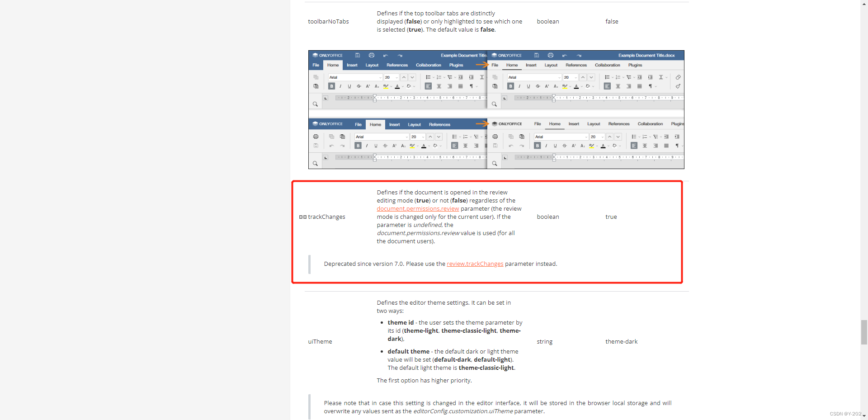Image resolution: width=868 pixels, height=420 pixels.
Task: Open the Find magnifier icon
Action: click(x=315, y=104)
